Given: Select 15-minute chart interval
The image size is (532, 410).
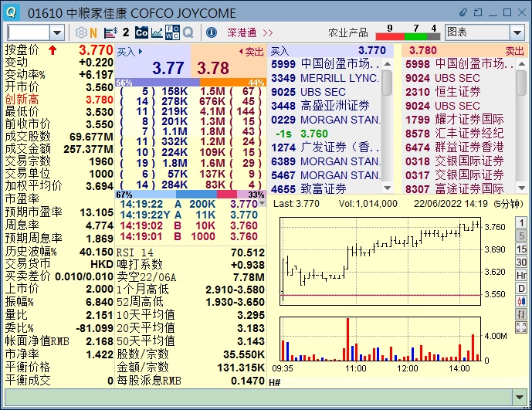Looking at the screenshot, I should [521, 249].
